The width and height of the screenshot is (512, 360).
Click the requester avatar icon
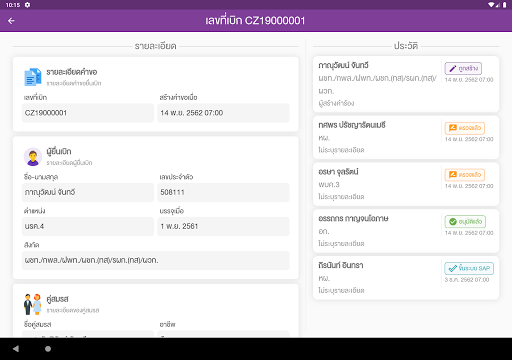click(x=33, y=157)
